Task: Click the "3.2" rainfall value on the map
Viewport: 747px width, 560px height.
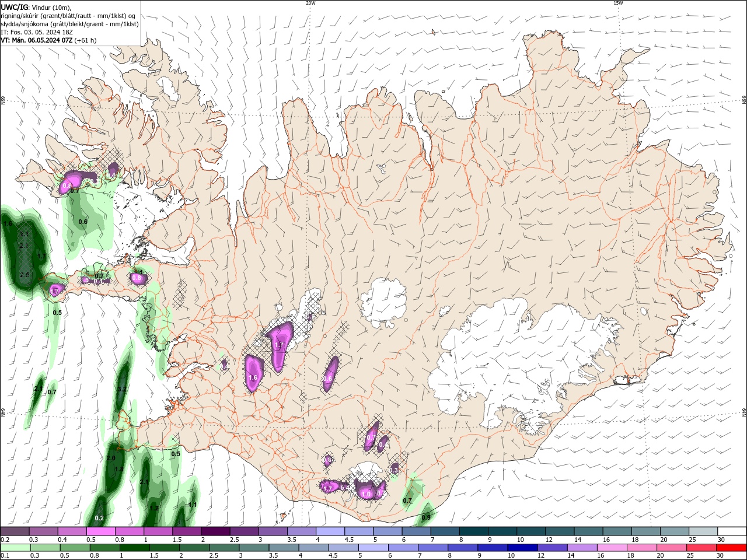Action: coord(122,389)
